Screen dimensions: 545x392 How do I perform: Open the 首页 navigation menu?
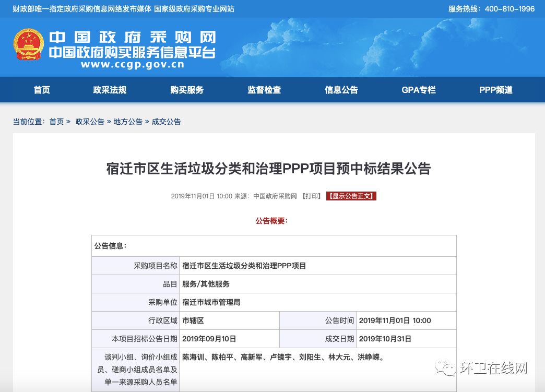coord(41,90)
